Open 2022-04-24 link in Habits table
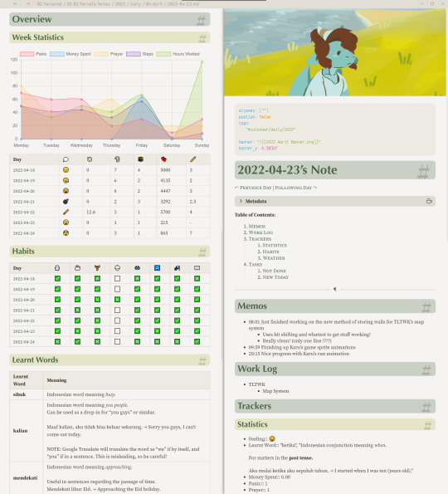Viewport: 448px width, 494px height. [24, 342]
